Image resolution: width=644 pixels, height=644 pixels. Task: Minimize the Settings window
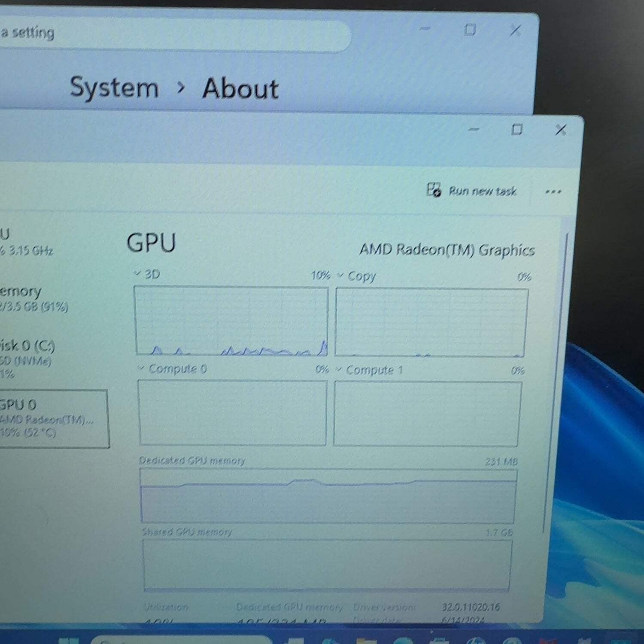[x=425, y=28]
